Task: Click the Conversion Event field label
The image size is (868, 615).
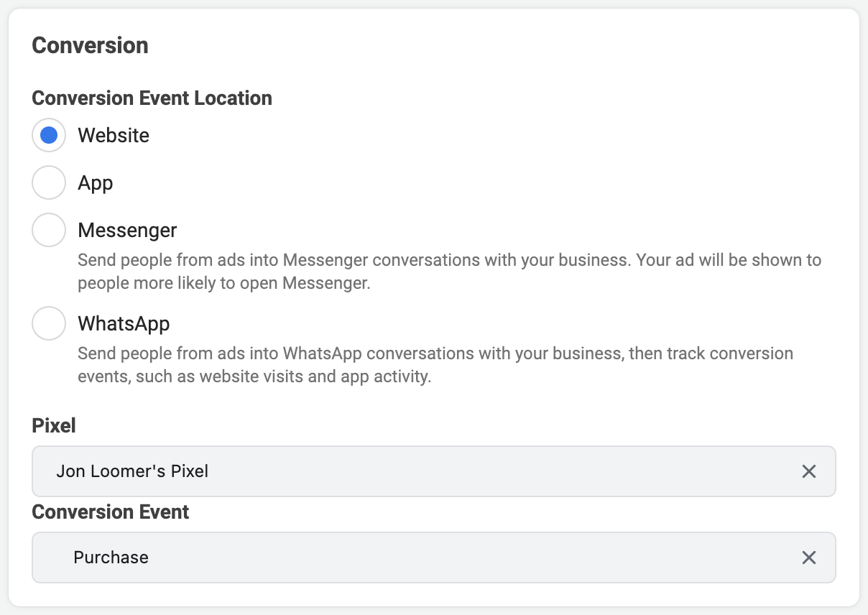Action: point(111,512)
